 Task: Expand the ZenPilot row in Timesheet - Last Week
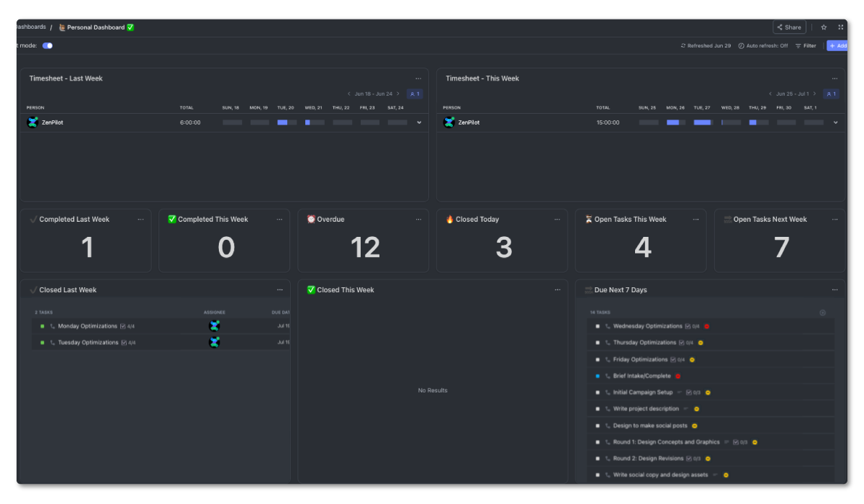pyautogui.click(x=419, y=122)
